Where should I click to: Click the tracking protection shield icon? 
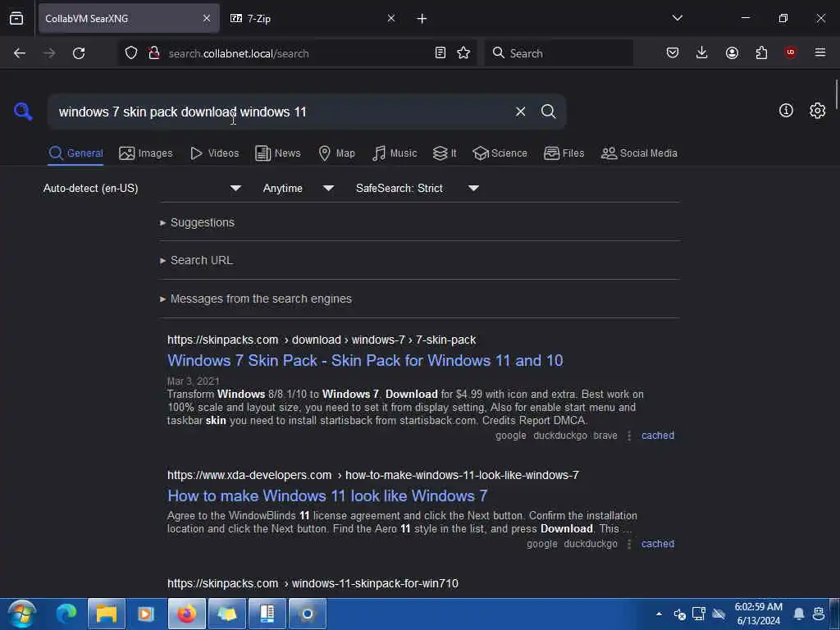coord(131,53)
